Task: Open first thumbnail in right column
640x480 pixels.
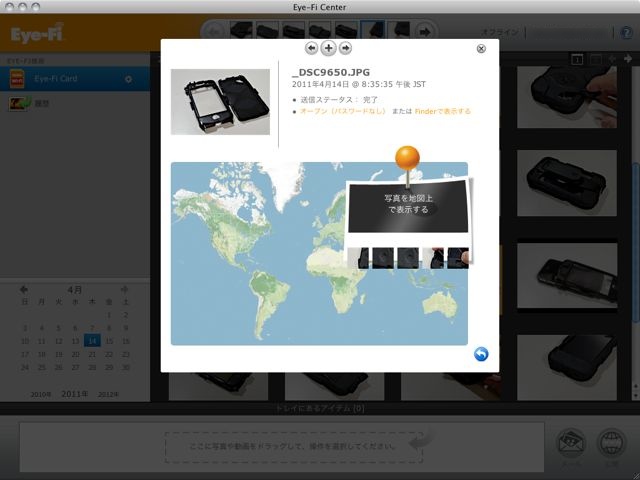Action: point(567,97)
